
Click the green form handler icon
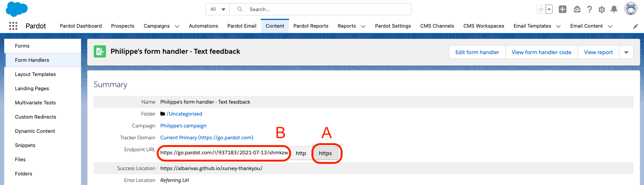point(100,51)
